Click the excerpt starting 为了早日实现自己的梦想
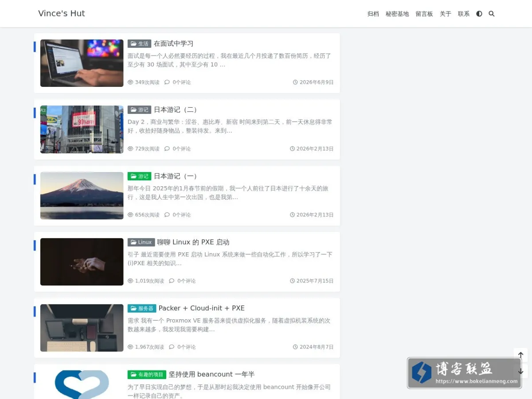532x399 pixels. (229, 391)
